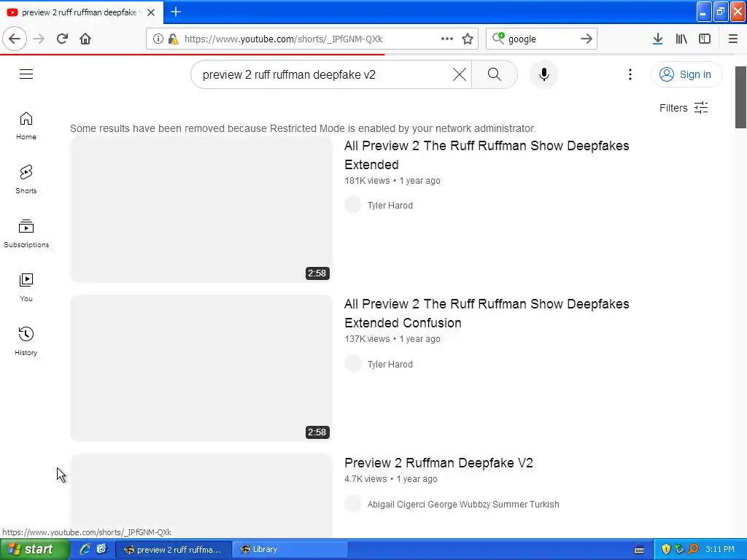
Task: Open the Firefox hamburger menu
Action: [x=732, y=39]
